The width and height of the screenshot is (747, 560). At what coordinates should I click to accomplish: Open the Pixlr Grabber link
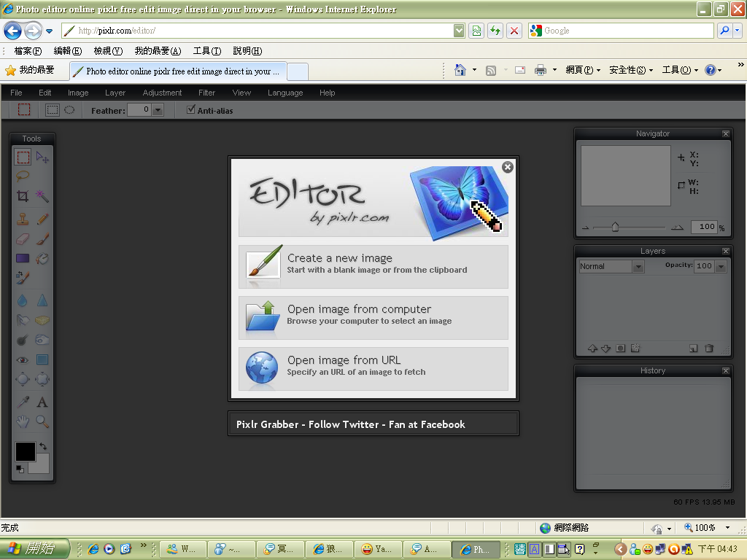coord(267,424)
